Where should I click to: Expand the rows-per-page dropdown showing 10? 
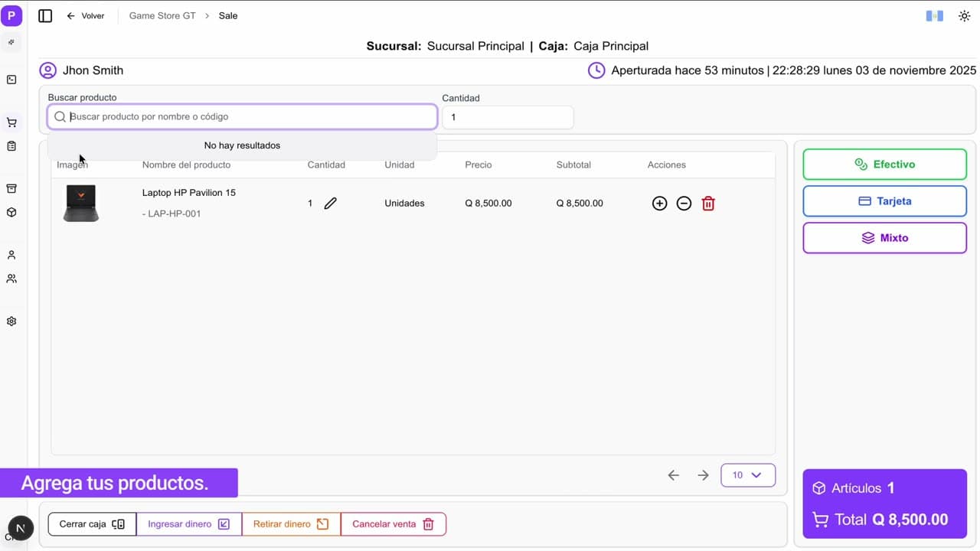point(748,475)
